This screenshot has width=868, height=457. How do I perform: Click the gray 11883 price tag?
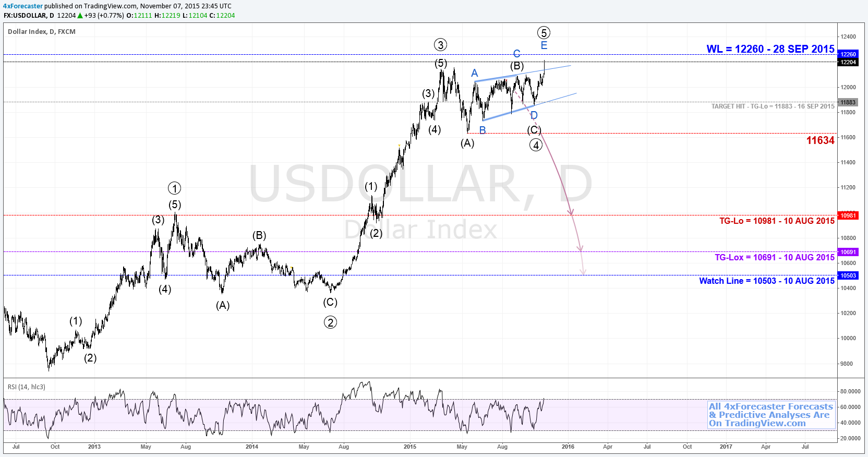848,102
